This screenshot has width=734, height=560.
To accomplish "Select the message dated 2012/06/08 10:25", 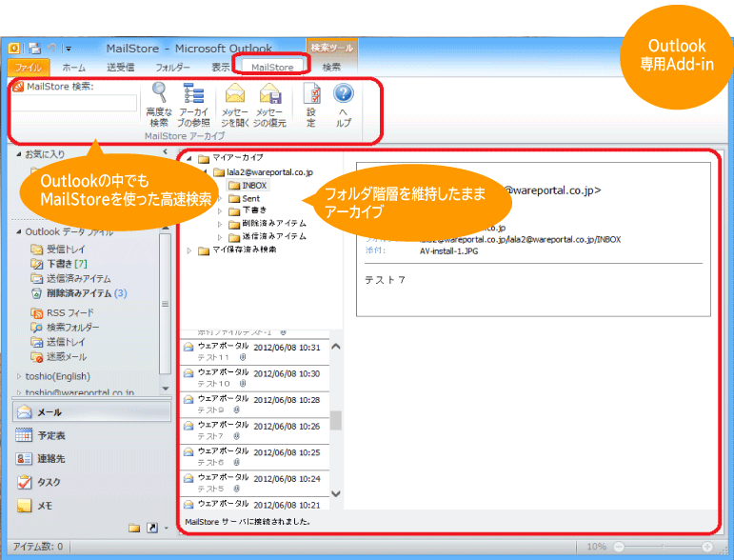I will (x=255, y=457).
